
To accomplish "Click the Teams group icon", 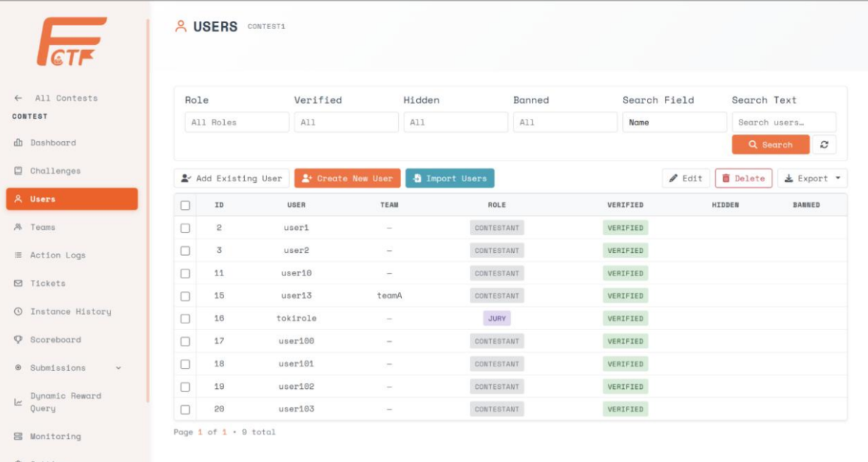I will point(18,227).
